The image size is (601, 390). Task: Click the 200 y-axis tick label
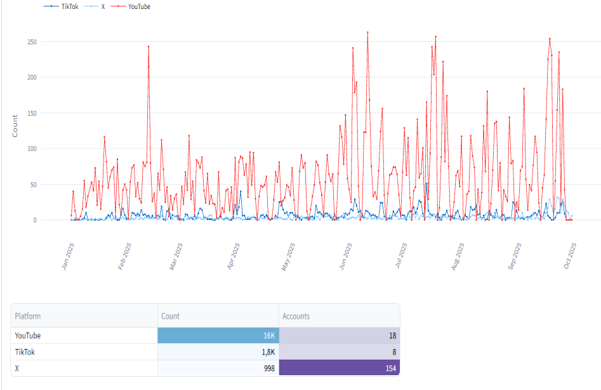(x=32, y=77)
